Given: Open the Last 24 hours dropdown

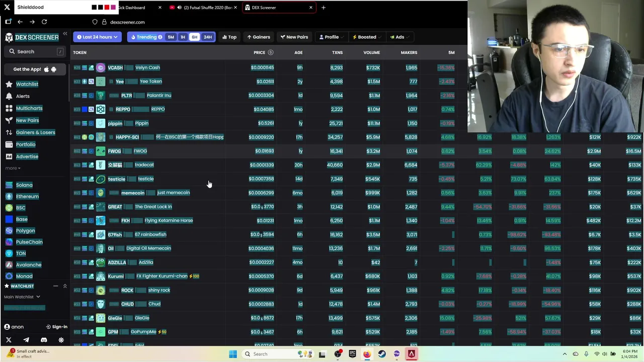Looking at the screenshot, I should pos(97,37).
